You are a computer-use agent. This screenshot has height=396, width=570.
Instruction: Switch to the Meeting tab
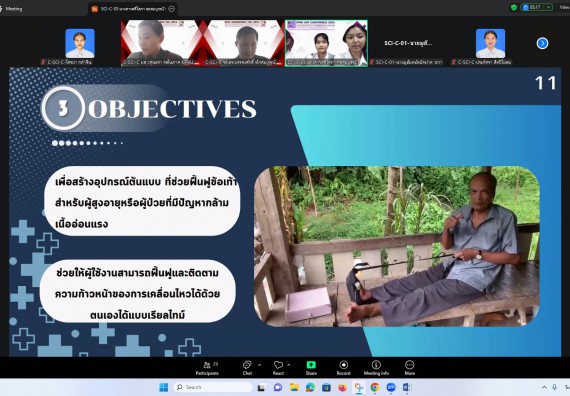tap(13, 9)
